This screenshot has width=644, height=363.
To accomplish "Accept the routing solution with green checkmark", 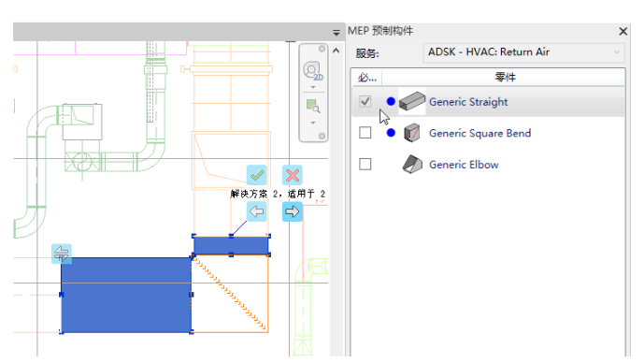I will coord(257,175).
